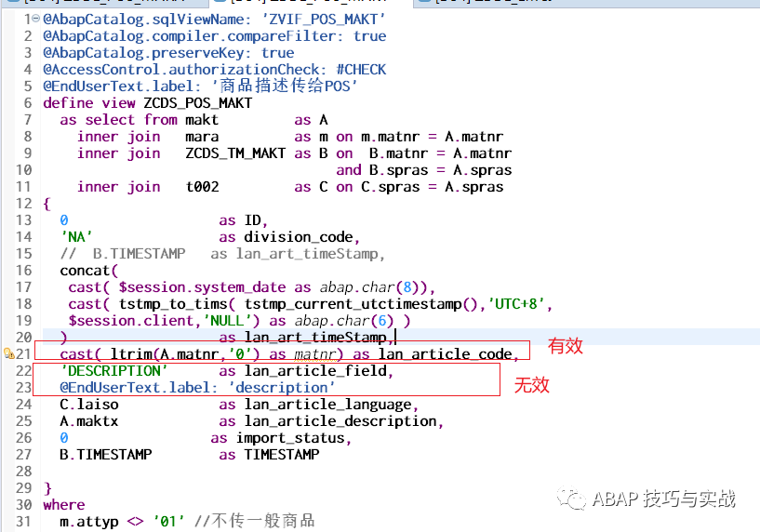Click the lan_article_code alias

tap(445, 354)
